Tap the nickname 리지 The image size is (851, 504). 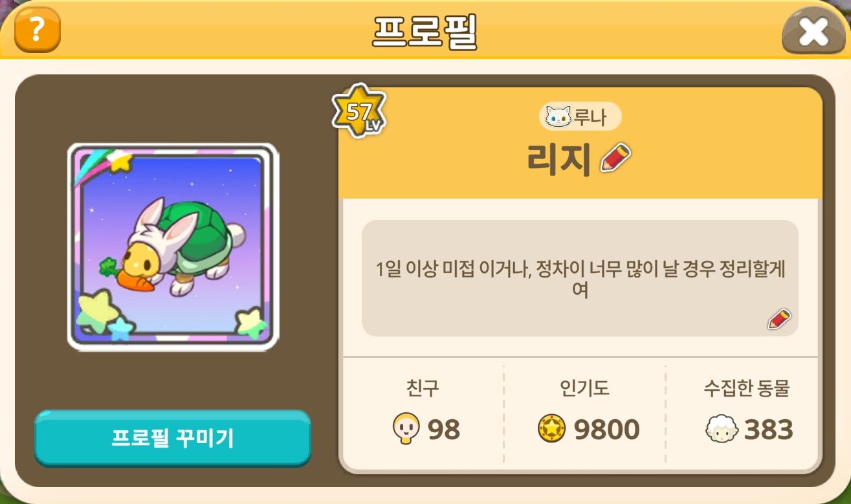559,159
